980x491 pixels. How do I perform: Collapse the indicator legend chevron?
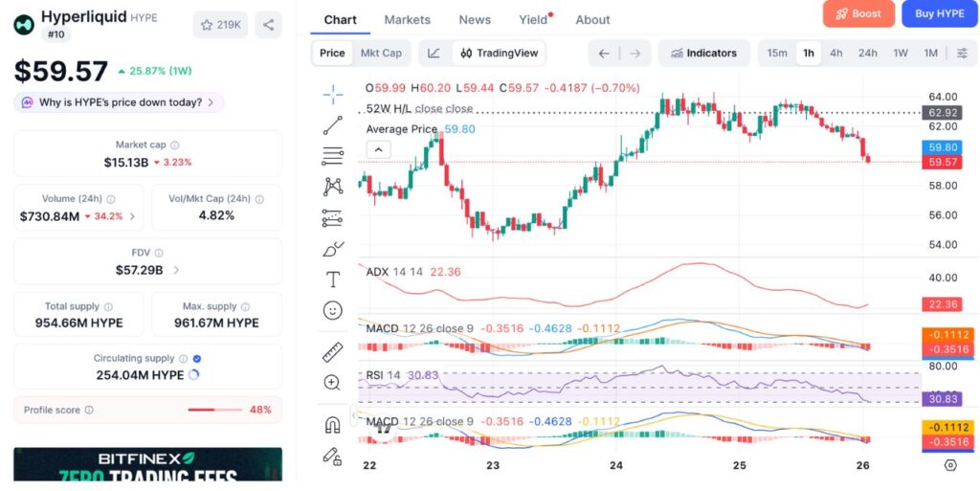(379, 150)
